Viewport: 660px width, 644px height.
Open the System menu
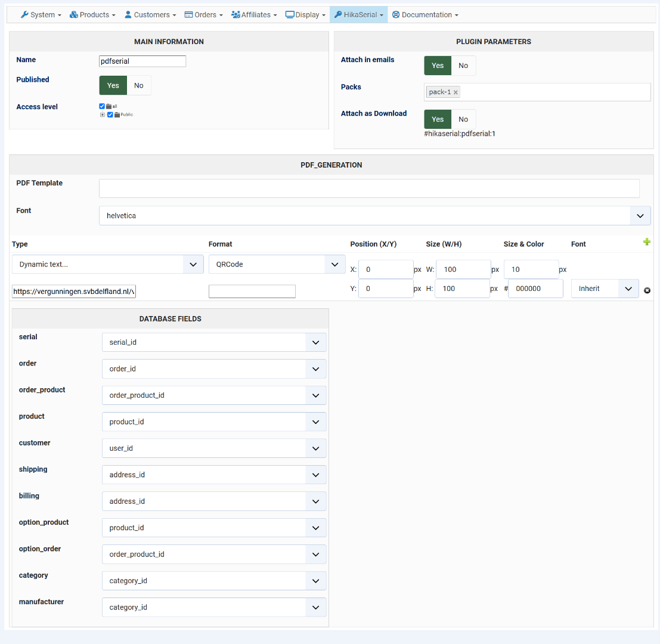click(x=41, y=15)
